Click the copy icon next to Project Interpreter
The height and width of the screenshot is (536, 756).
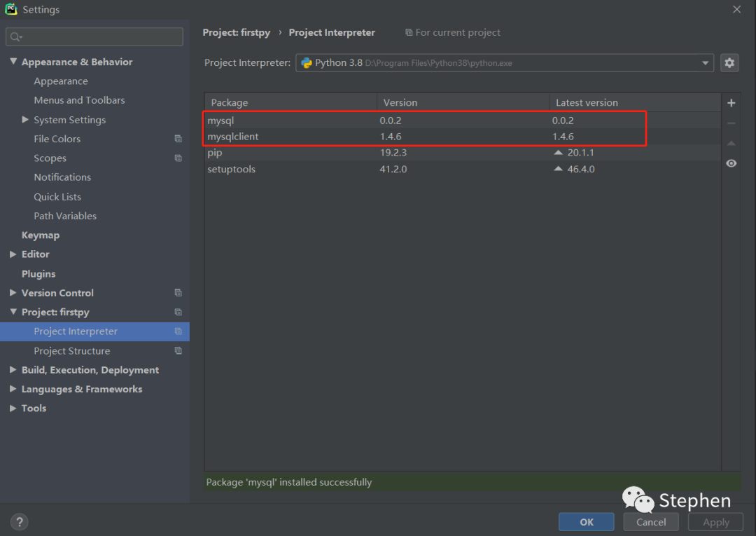(178, 331)
